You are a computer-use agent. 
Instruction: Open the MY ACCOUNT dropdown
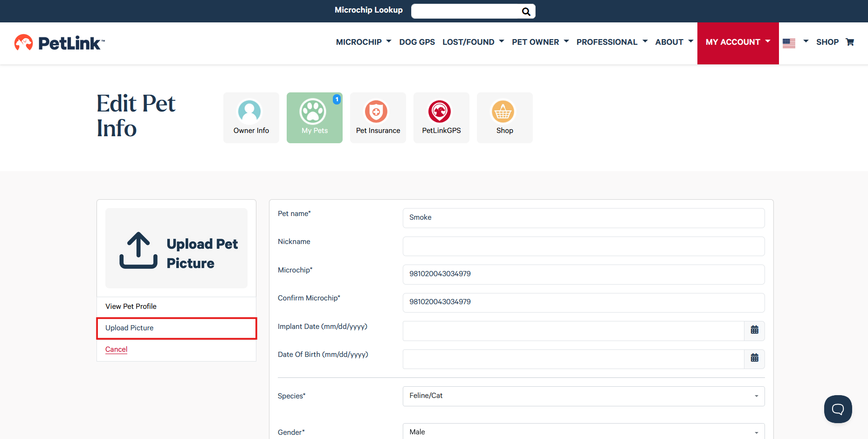click(738, 43)
